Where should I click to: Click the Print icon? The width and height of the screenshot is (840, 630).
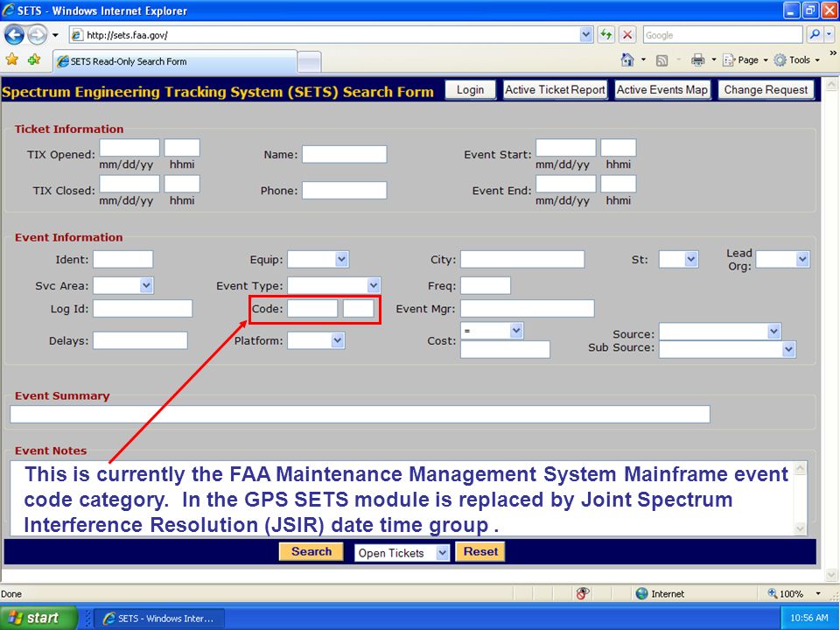click(697, 60)
